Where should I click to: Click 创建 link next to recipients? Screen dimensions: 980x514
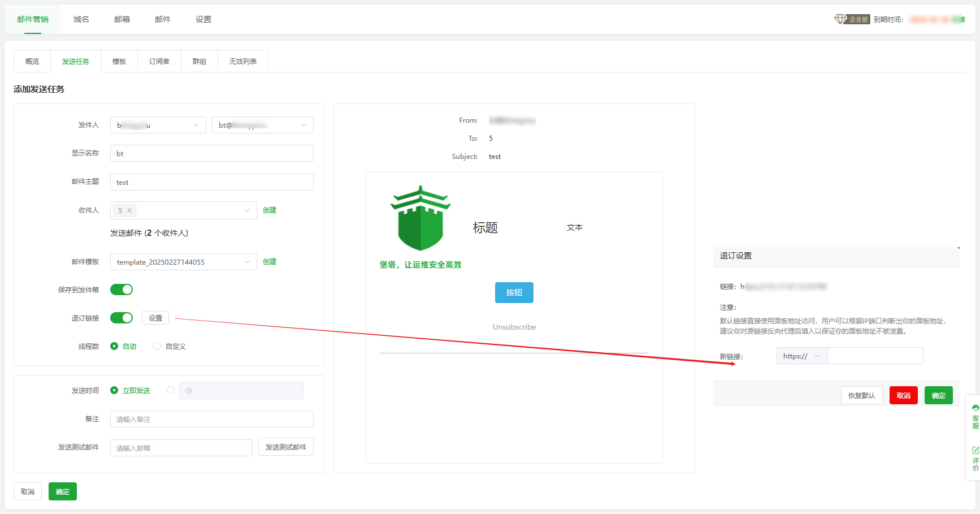(270, 210)
